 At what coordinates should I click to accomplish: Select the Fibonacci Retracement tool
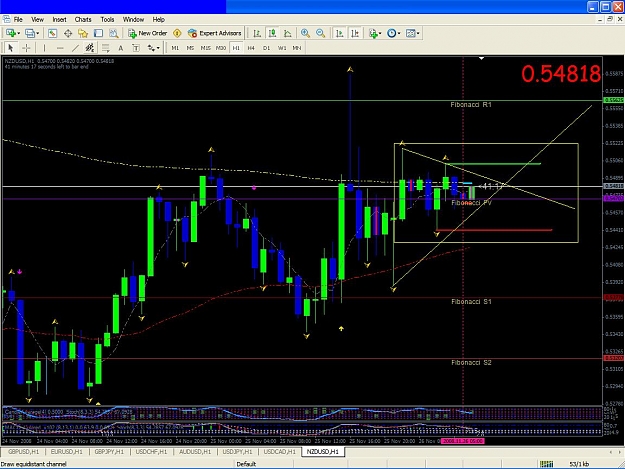coord(105,48)
